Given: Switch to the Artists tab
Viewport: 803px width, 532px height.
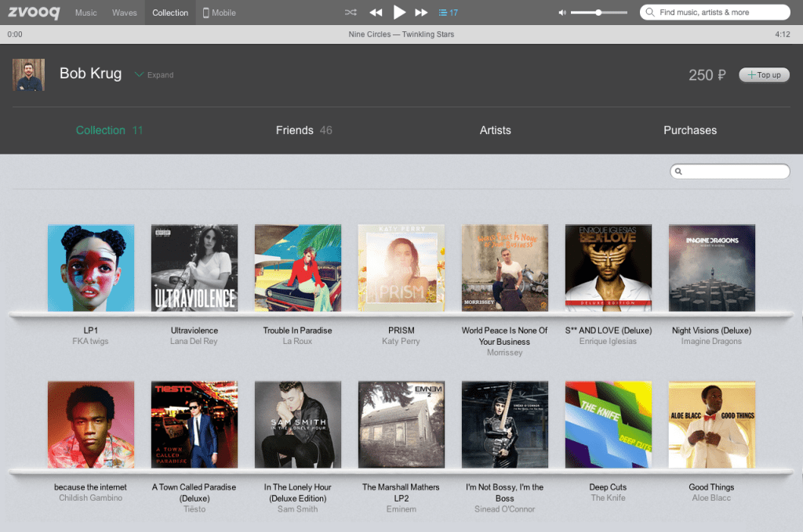Looking at the screenshot, I should [496, 130].
